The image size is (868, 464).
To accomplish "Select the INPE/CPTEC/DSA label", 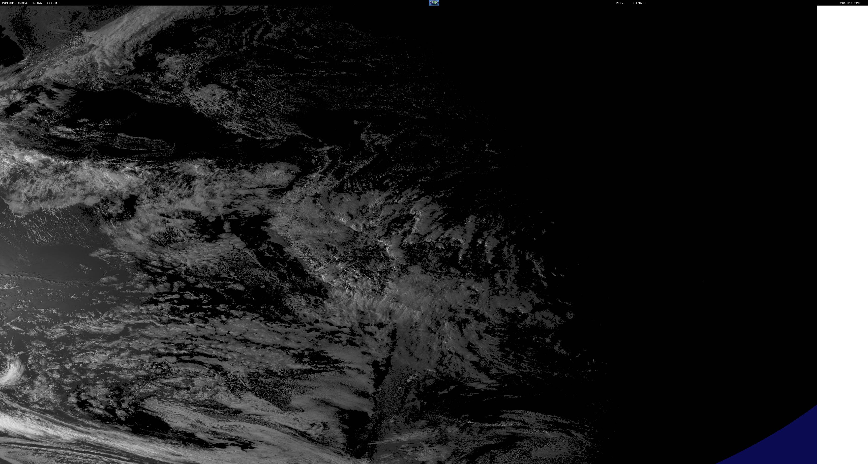I will coord(14,3).
